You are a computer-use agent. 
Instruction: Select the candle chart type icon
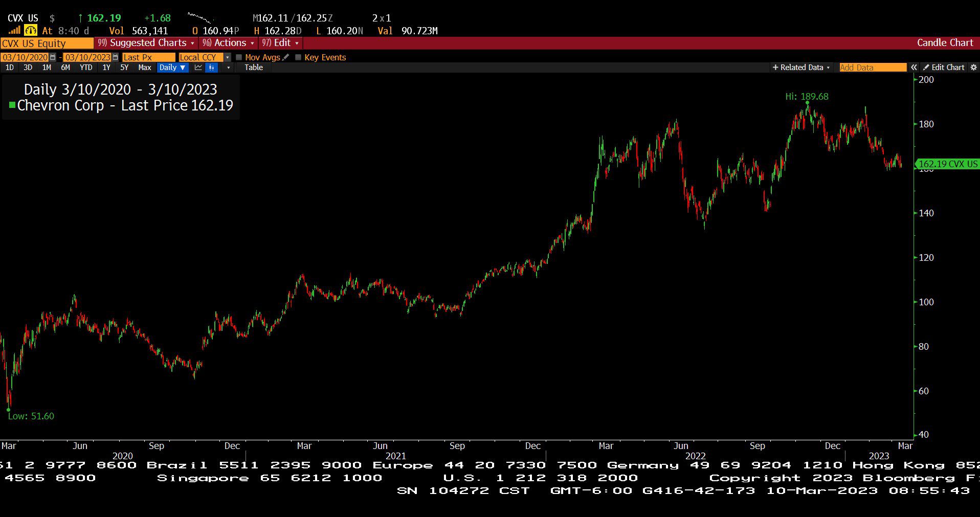[211, 68]
